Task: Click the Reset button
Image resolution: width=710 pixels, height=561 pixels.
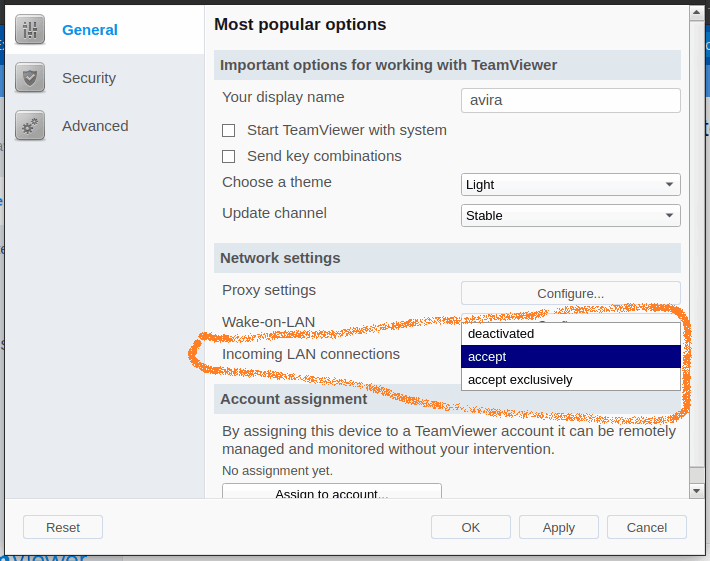Action: pyautogui.click(x=63, y=527)
